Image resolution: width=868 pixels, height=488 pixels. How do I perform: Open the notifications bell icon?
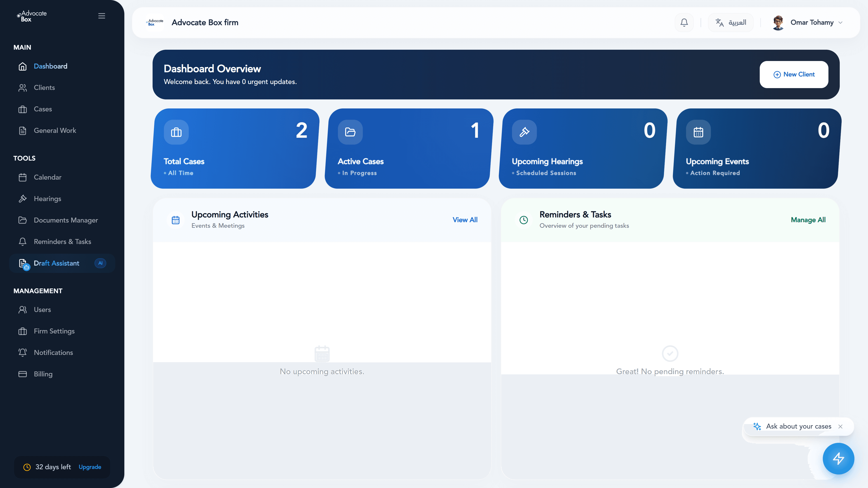[684, 22]
